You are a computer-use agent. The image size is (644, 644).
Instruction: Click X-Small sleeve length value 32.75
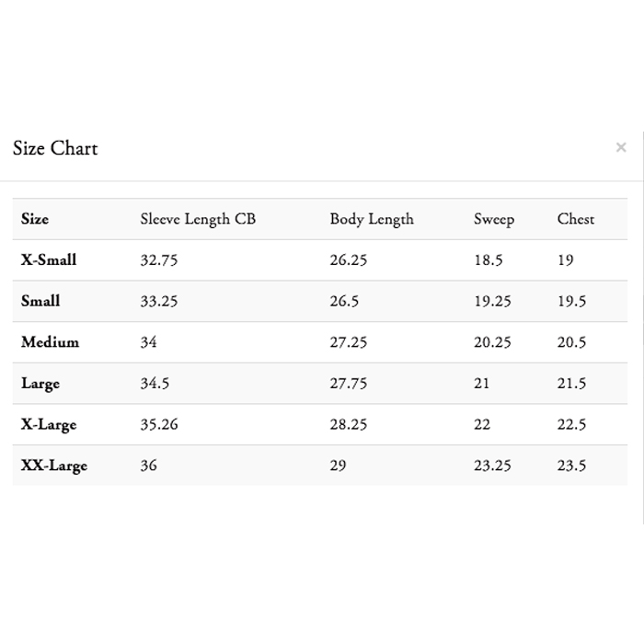point(158,259)
